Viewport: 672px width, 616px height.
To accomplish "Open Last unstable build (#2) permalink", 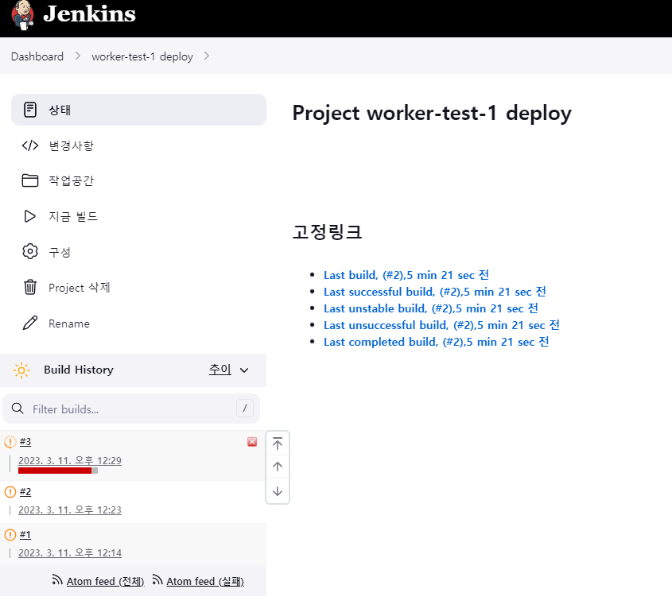I will click(431, 308).
